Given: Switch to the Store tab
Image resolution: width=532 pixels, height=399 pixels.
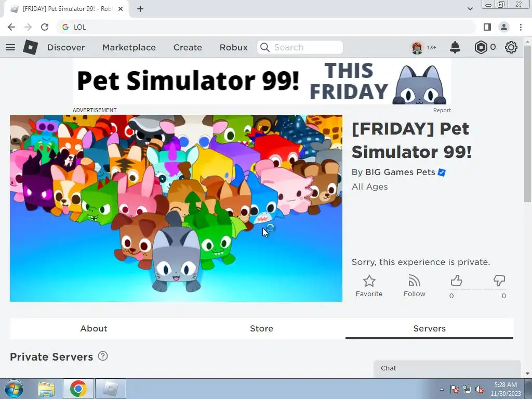Looking at the screenshot, I should point(262,328).
